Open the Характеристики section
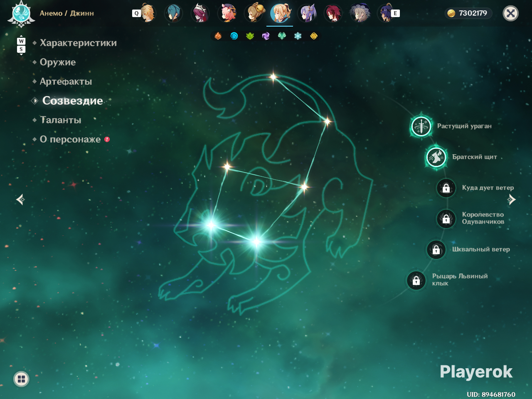 (x=78, y=43)
